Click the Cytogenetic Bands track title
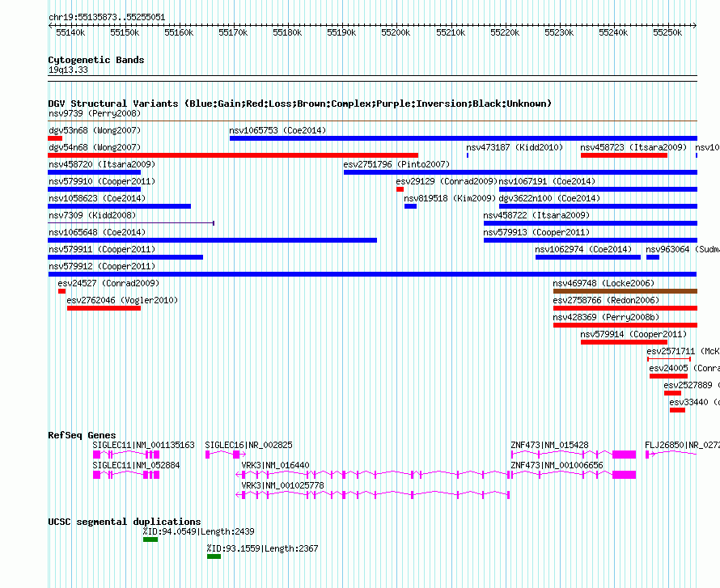 [96, 60]
